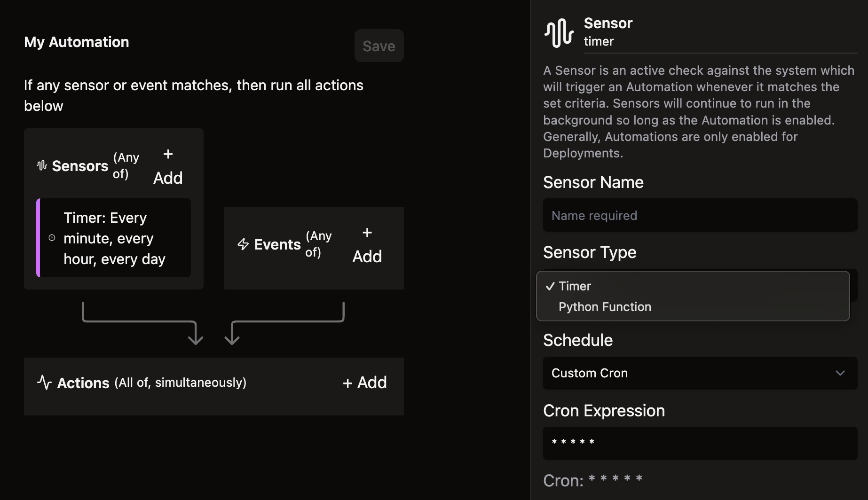Click the Schedule dropdown chevron arrow

tap(840, 373)
